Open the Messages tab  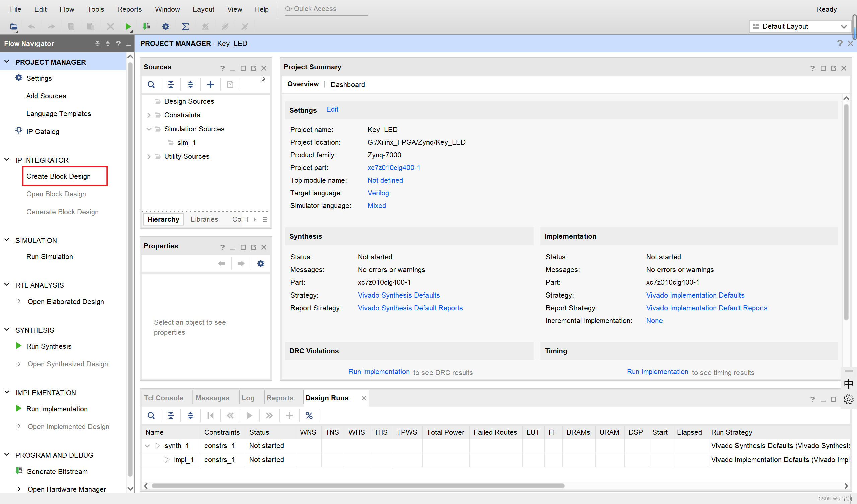(x=212, y=398)
